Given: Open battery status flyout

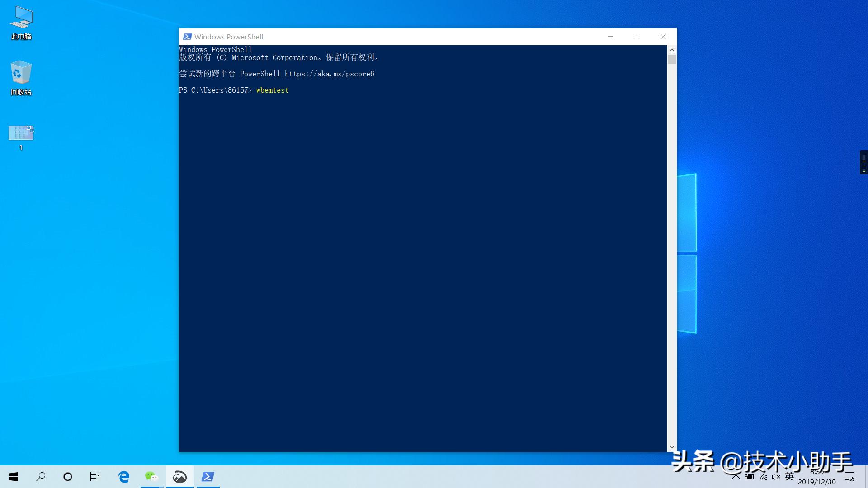Looking at the screenshot, I should 750,477.
